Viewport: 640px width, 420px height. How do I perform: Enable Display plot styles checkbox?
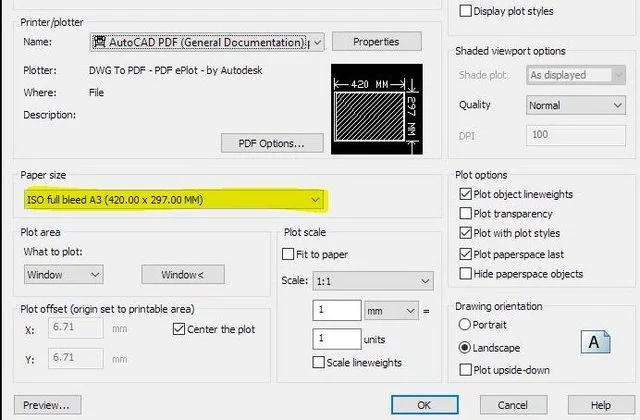pyautogui.click(x=465, y=11)
